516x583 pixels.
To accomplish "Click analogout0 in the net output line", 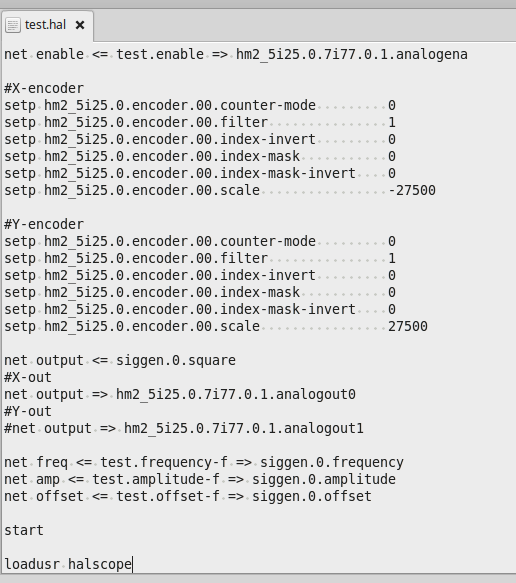I will click(316, 394).
